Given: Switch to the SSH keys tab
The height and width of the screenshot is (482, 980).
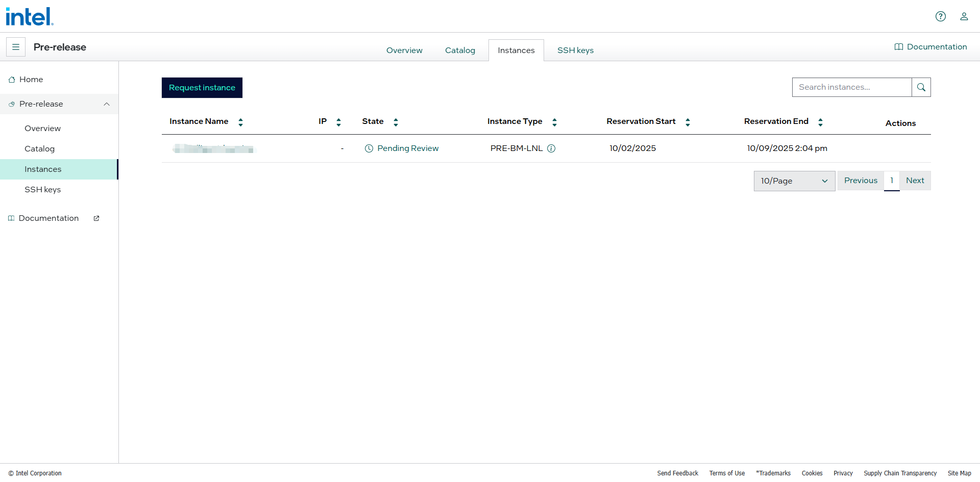Looking at the screenshot, I should pos(575,50).
